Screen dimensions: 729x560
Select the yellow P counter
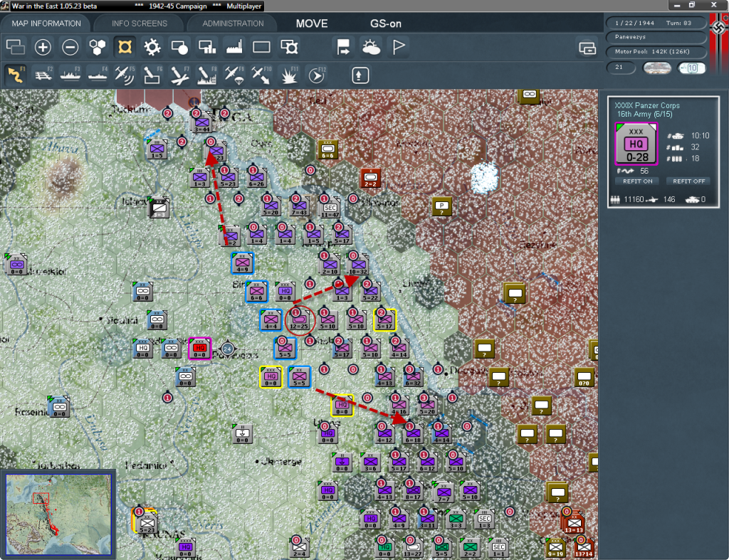pyautogui.click(x=441, y=206)
